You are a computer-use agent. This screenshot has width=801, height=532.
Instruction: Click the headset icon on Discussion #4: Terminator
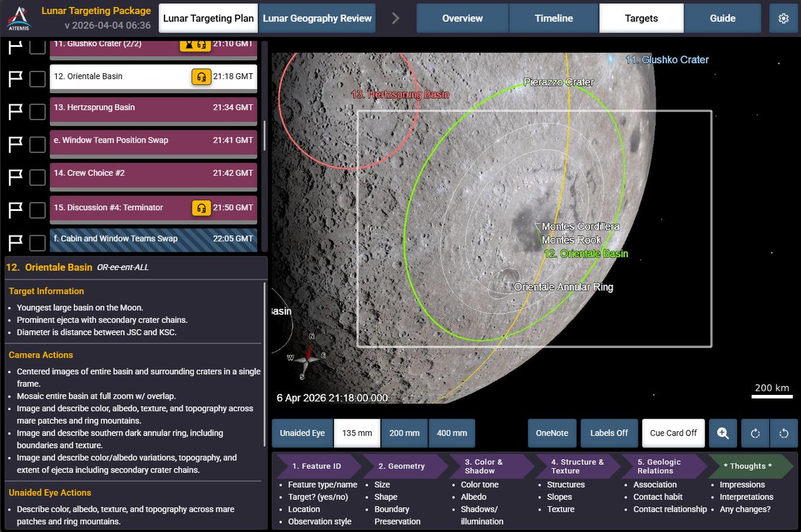click(202, 207)
